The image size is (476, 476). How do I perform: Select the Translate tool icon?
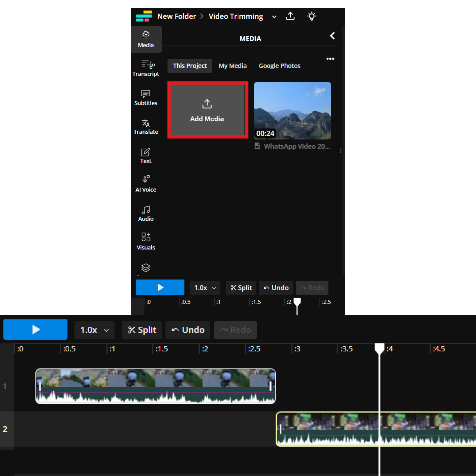[x=146, y=123]
